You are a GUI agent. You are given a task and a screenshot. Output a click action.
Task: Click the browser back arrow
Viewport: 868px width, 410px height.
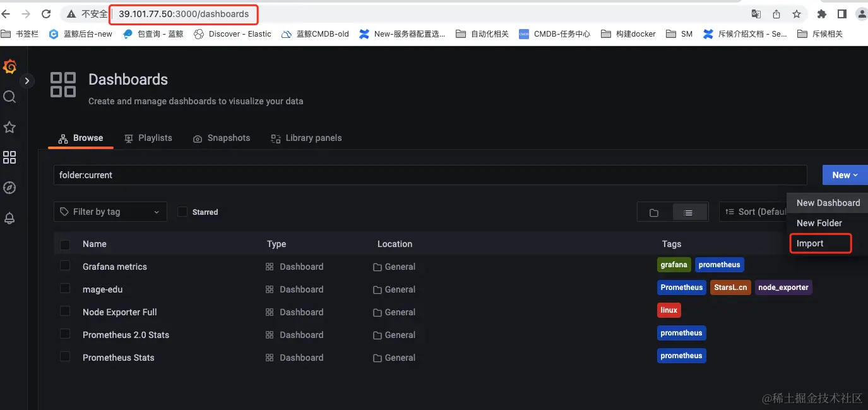tap(6, 14)
